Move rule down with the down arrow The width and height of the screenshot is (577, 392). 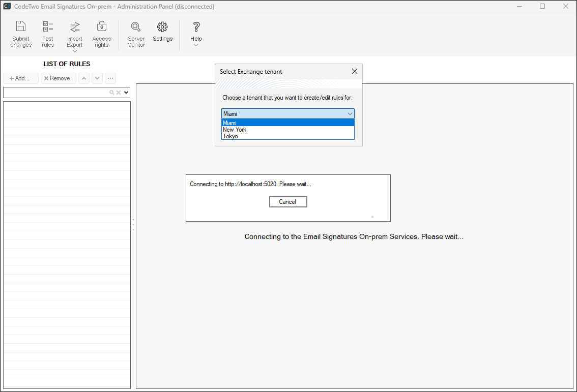coord(97,78)
